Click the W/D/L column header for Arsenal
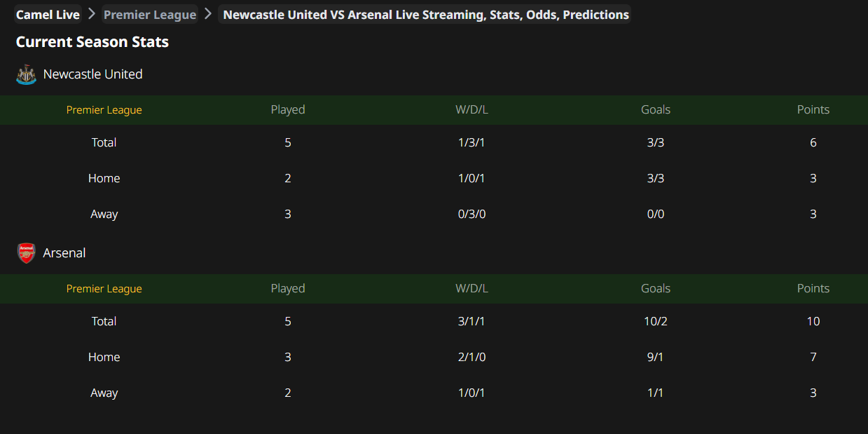This screenshot has width=868, height=434. click(x=471, y=288)
